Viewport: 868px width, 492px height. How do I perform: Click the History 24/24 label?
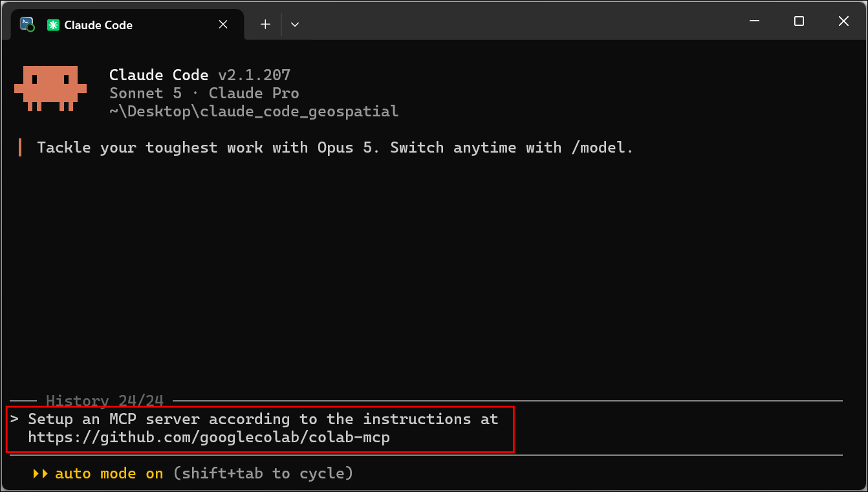[105, 401]
